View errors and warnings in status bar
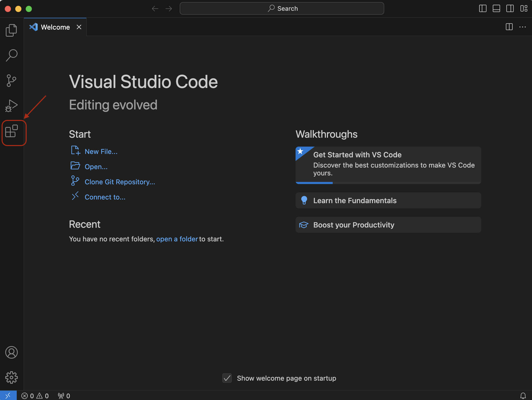 35,396
